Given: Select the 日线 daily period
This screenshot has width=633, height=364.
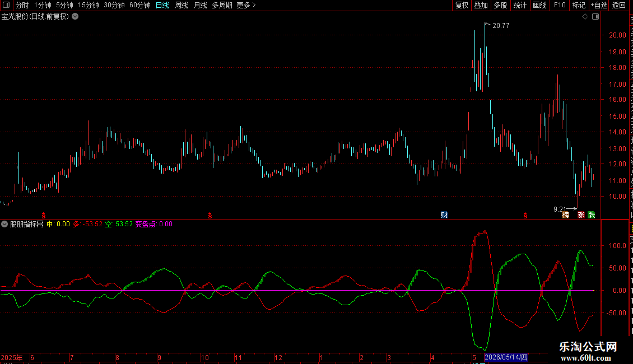Looking at the screenshot, I should coord(162,5).
